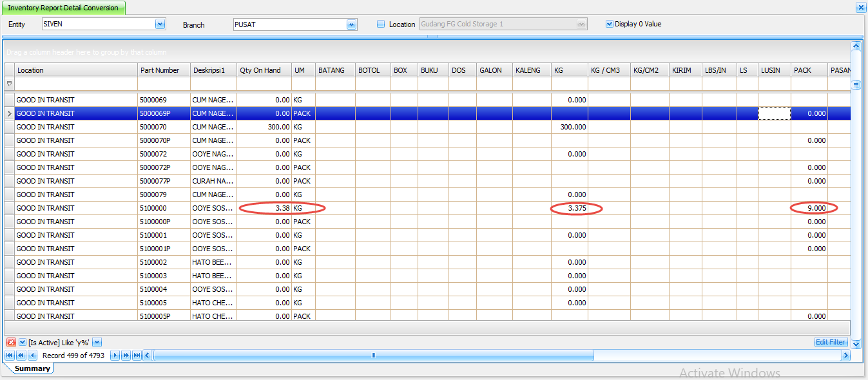The width and height of the screenshot is (868, 380).
Task: Click the Deskripsi1 column header
Action: tap(213, 70)
